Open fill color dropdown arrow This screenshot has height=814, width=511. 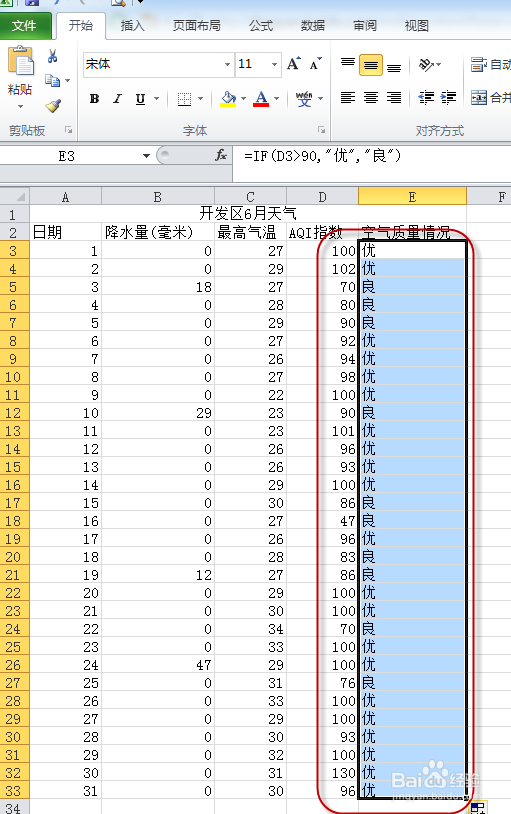pyautogui.click(x=244, y=99)
